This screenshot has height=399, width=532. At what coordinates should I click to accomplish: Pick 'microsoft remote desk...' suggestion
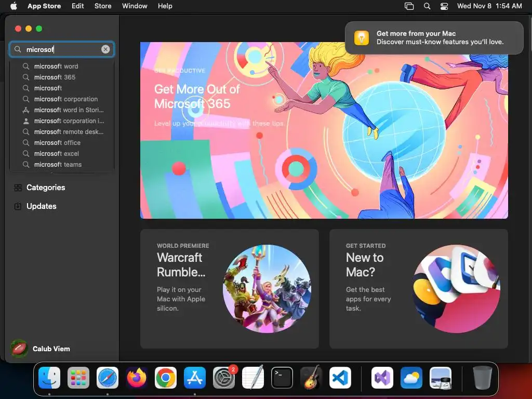(x=62, y=131)
